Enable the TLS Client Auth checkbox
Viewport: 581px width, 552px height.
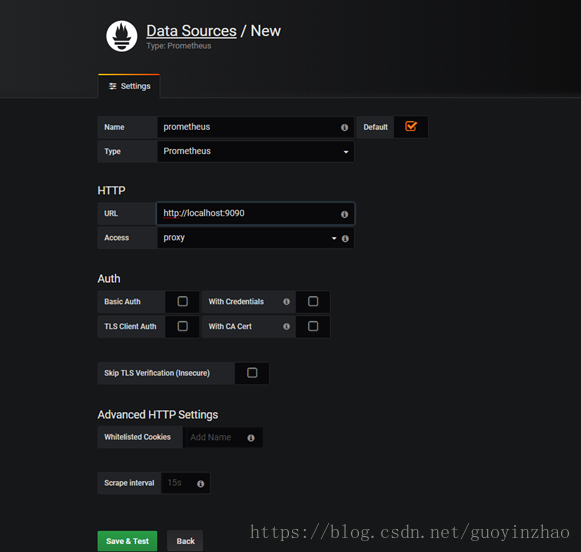pyautogui.click(x=182, y=326)
